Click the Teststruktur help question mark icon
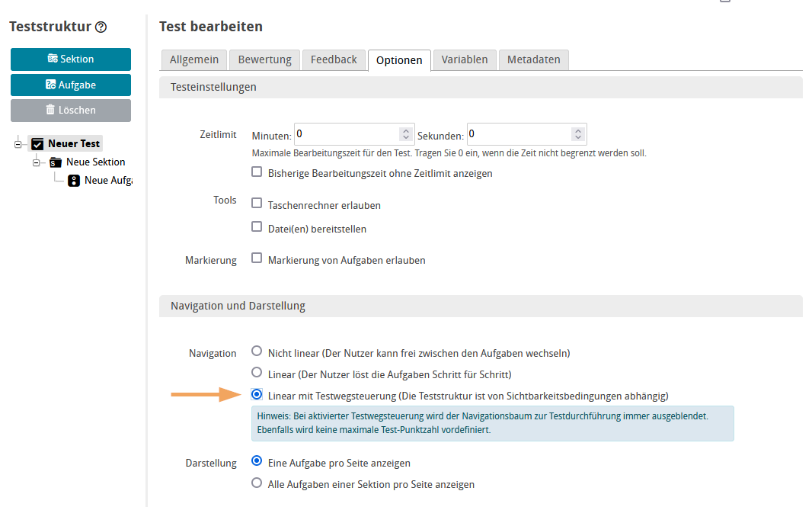The width and height of the screenshot is (812, 507). (x=101, y=27)
